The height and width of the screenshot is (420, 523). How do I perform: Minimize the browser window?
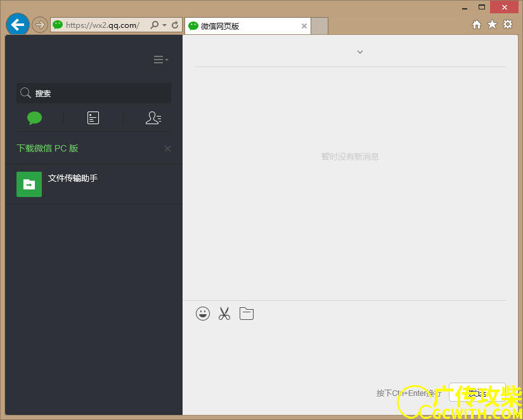[465, 8]
